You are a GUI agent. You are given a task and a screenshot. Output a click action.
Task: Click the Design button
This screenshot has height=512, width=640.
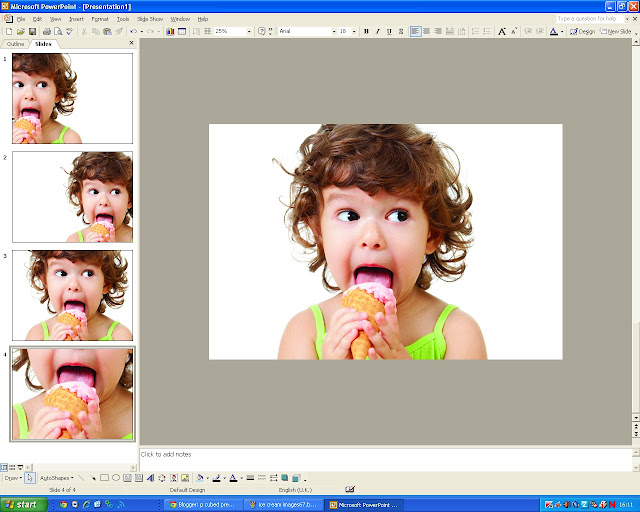[x=583, y=32]
